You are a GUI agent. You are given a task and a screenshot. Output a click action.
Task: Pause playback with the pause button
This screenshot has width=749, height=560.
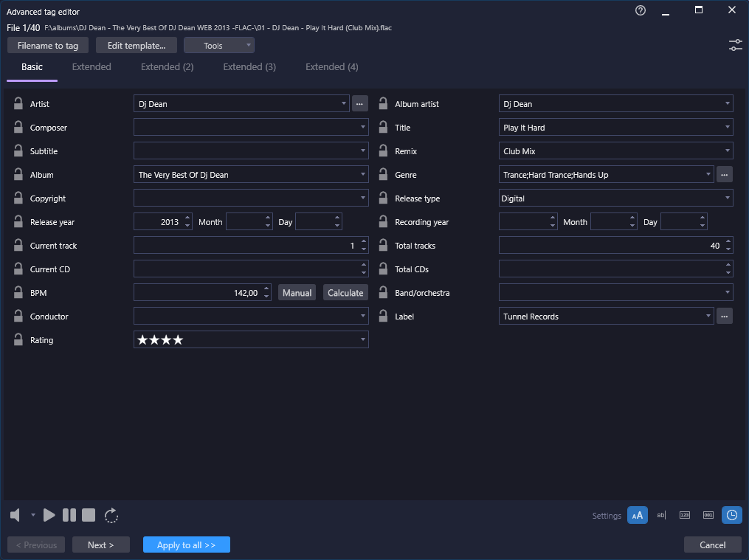pyautogui.click(x=69, y=515)
